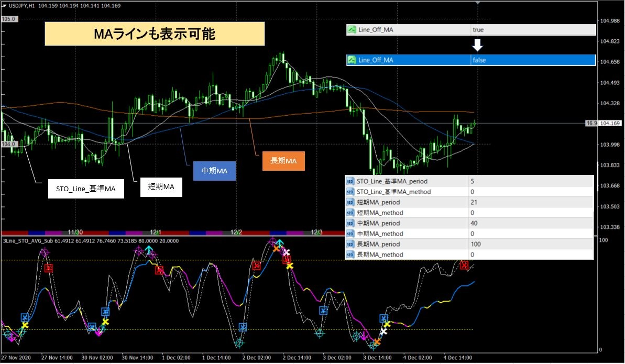Click the current price label 104.169 on the axis

[610, 123]
